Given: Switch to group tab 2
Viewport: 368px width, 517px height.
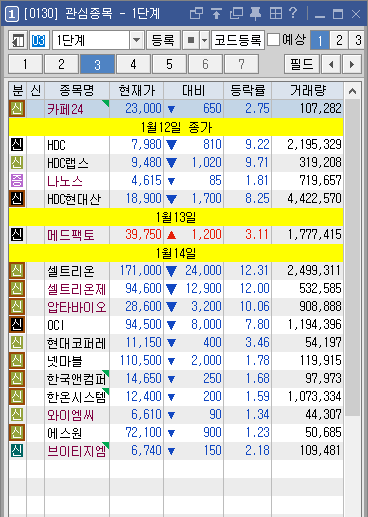Looking at the screenshot, I should (61, 64).
